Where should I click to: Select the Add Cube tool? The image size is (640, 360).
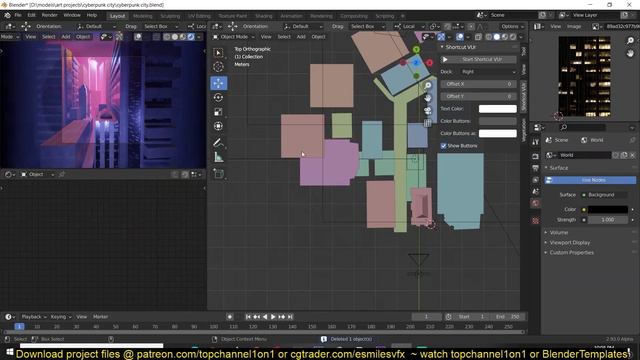pyautogui.click(x=218, y=174)
